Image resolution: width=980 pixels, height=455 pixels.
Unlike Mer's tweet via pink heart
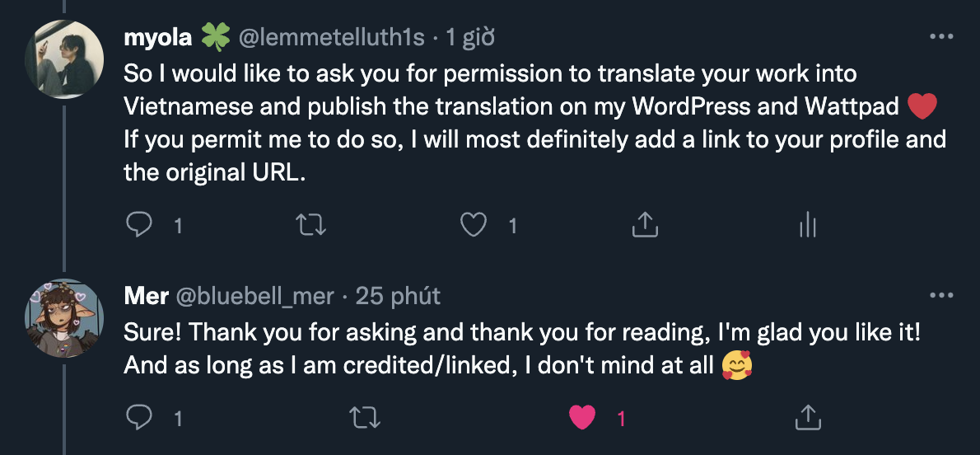click(583, 418)
